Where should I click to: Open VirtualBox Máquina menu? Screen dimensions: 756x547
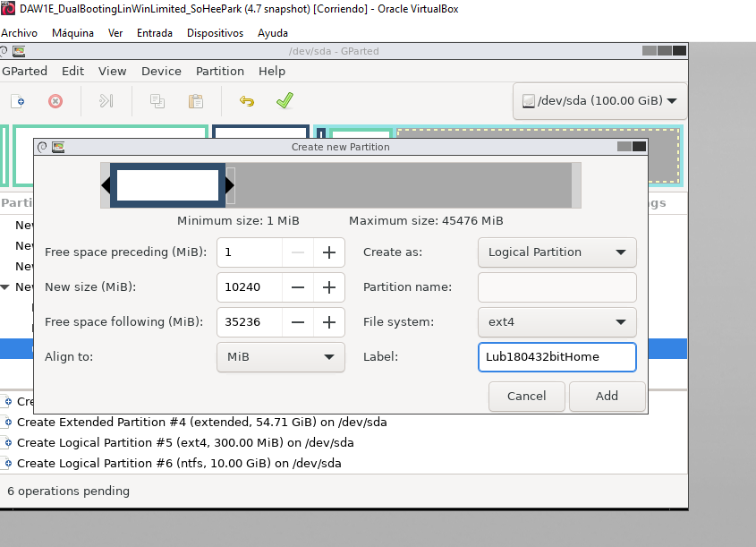coord(72,33)
